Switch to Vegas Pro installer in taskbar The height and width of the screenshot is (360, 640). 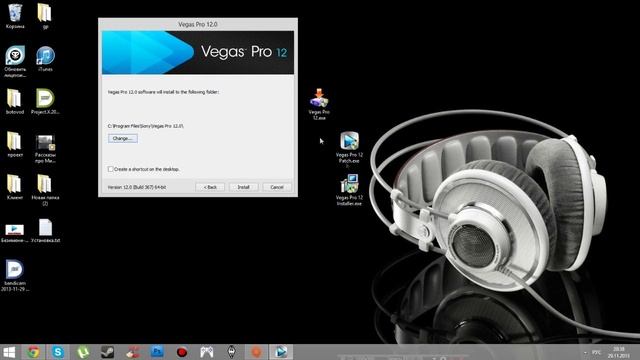click(x=281, y=352)
